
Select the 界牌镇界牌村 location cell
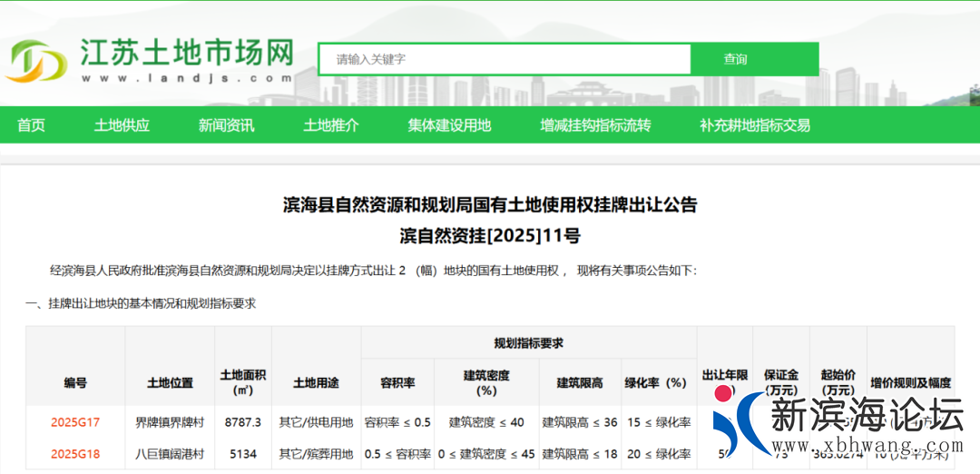[x=170, y=422]
